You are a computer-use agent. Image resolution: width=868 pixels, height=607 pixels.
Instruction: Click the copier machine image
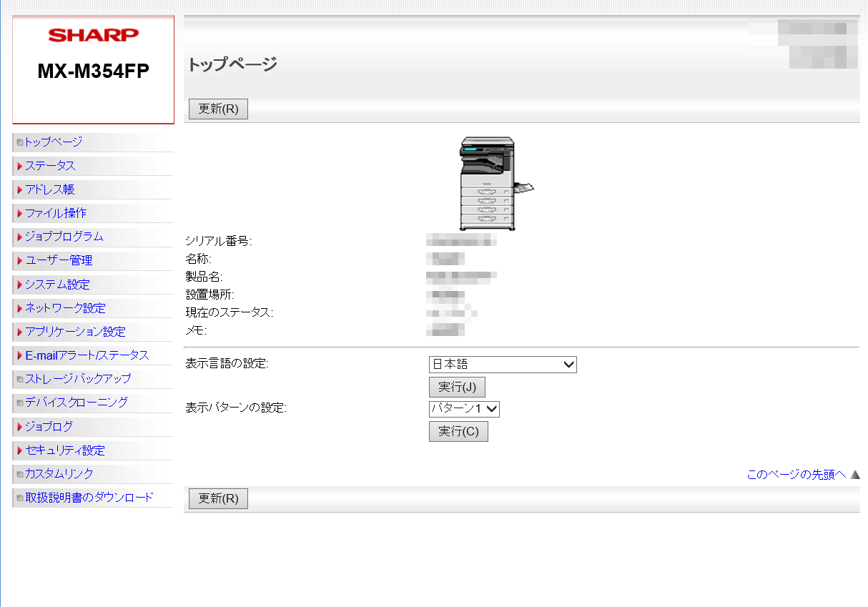coord(495,184)
